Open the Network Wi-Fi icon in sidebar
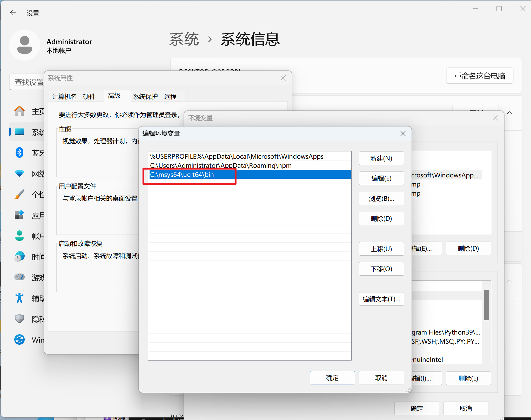Image resolution: width=531 pixels, height=420 pixels. 19,174
